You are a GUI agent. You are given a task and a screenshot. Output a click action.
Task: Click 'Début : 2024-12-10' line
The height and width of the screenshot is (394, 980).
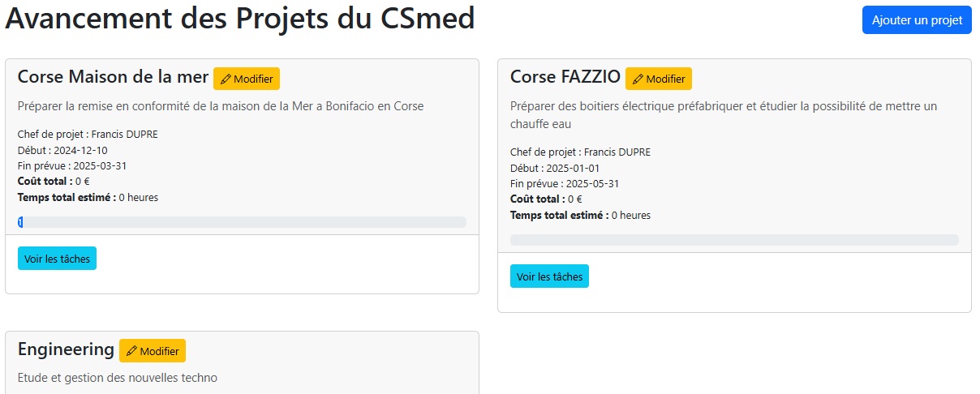click(62, 150)
